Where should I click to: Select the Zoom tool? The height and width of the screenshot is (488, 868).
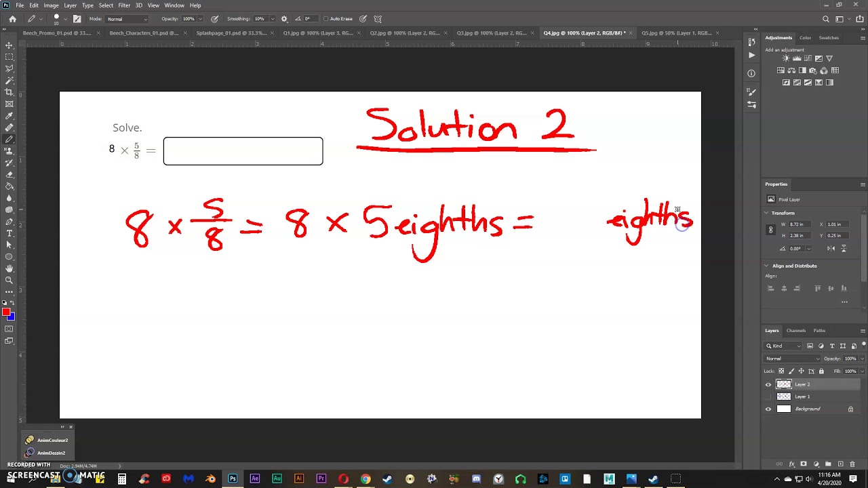click(9, 280)
